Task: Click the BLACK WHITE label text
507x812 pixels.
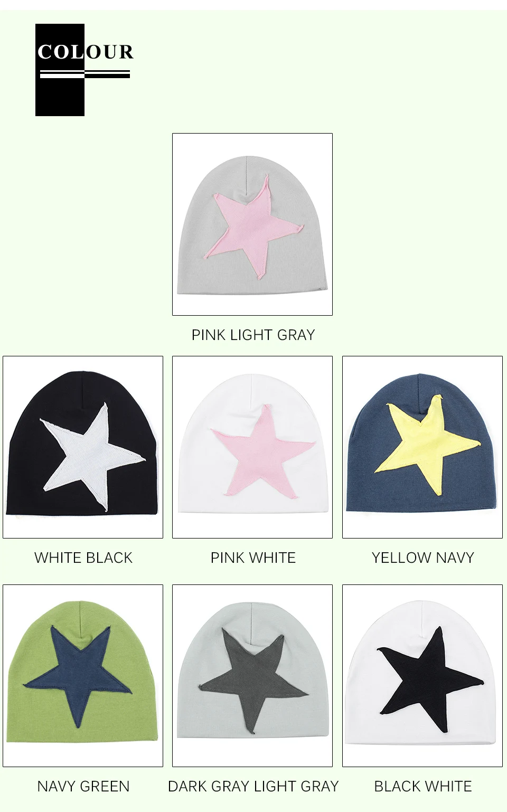Action: 422,786
